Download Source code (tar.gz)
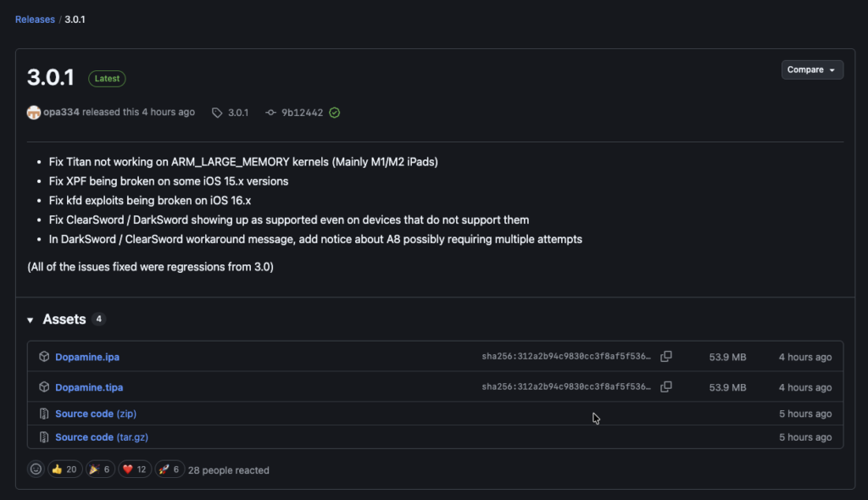The height and width of the screenshot is (500, 868). pyautogui.click(x=102, y=437)
